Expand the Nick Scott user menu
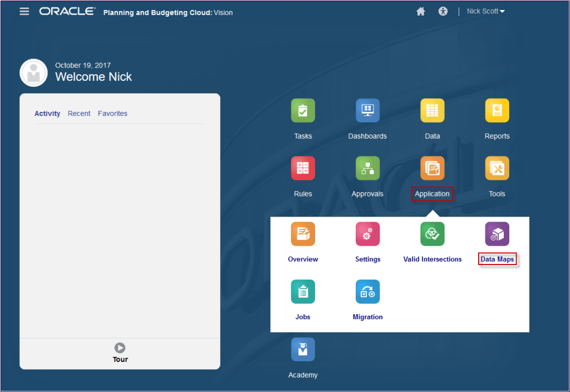This screenshot has width=570, height=392. point(485,11)
